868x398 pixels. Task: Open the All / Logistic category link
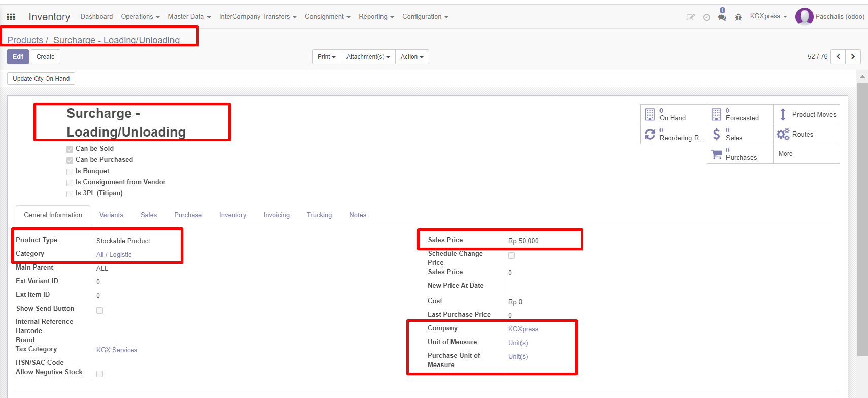tap(114, 255)
